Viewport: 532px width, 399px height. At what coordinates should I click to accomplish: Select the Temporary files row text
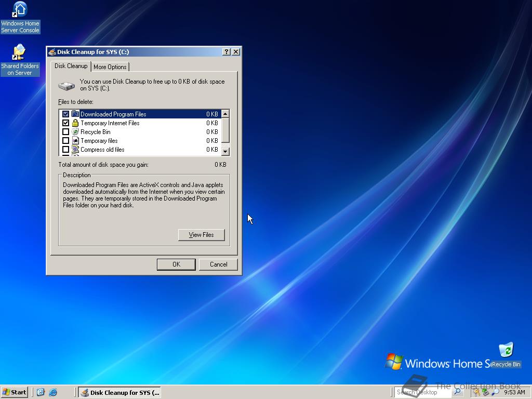click(99, 140)
